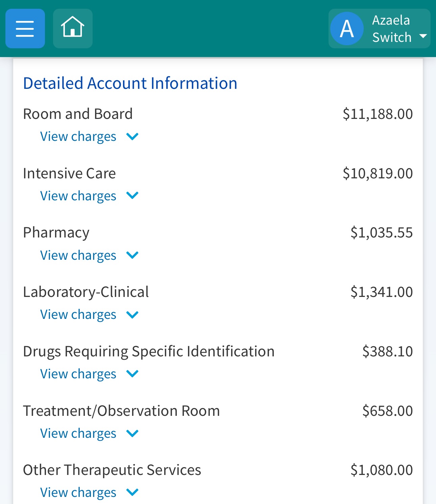The width and height of the screenshot is (436, 504).
Task: Click the Azaela avatar circle
Action: pyautogui.click(x=347, y=29)
